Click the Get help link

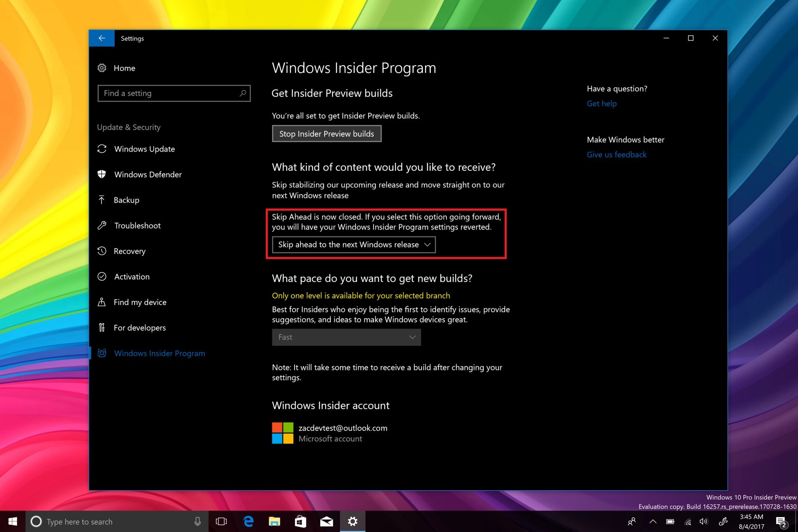click(x=602, y=103)
